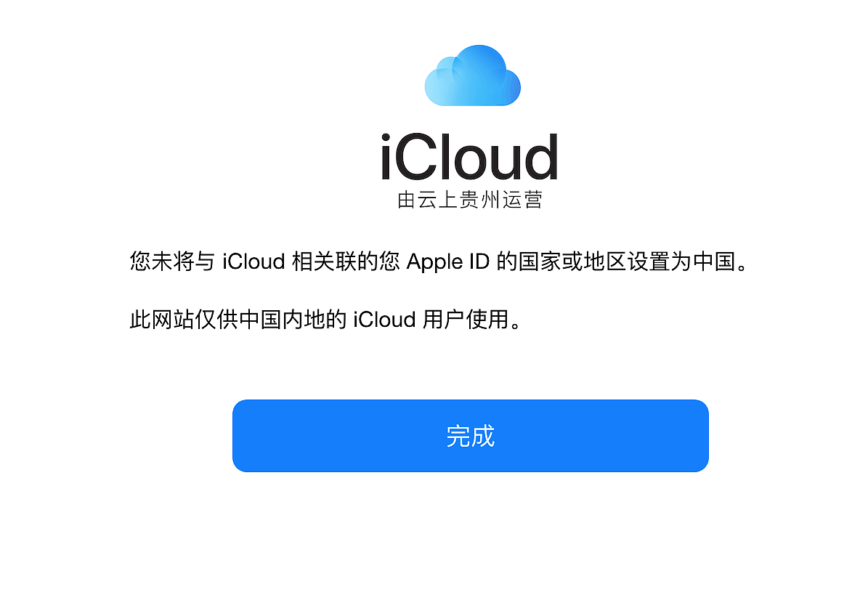Click the final letter d of the iCloud title
This screenshot has width=860, height=616.
[x=540, y=157]
